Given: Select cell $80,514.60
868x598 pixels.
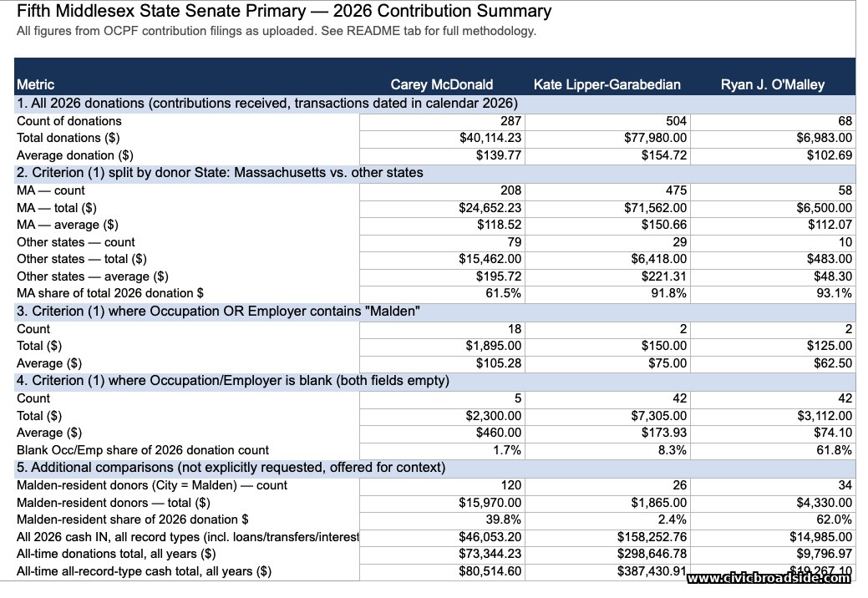Looking at the screenshot, I should coord(442,572).
